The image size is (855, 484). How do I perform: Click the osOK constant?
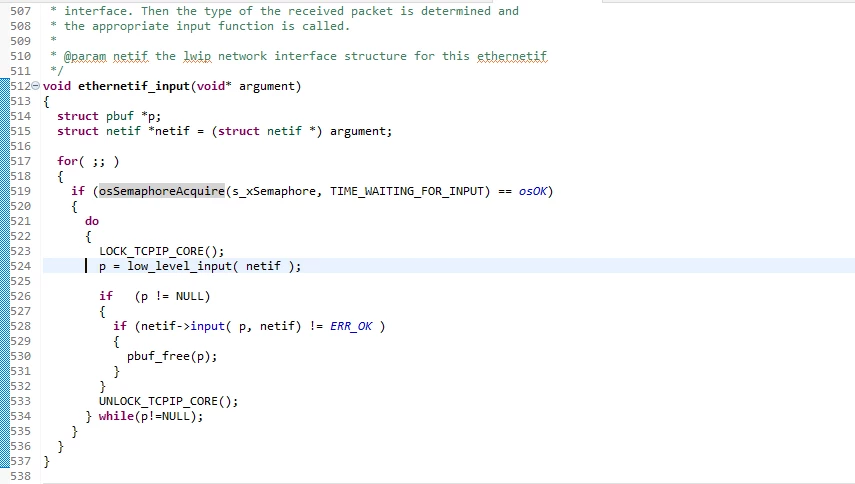pyautogui.click(x=533, y=191)
